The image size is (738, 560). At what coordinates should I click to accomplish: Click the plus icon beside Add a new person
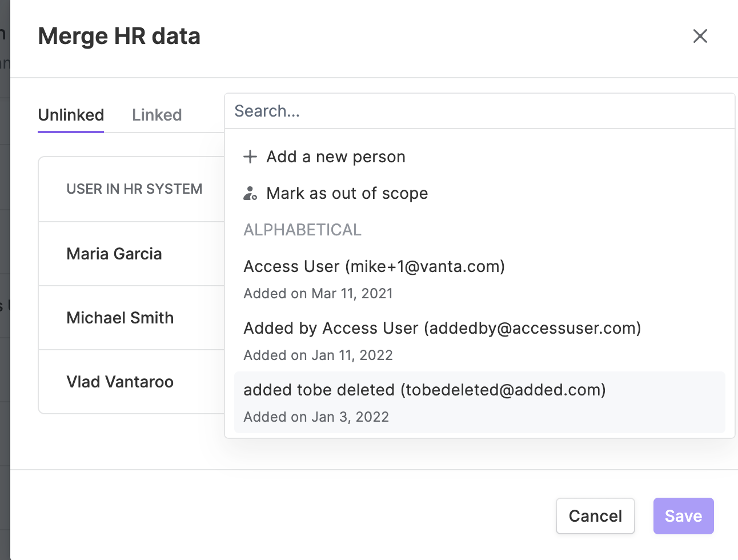pyautogui.click(x=250, y=157)
